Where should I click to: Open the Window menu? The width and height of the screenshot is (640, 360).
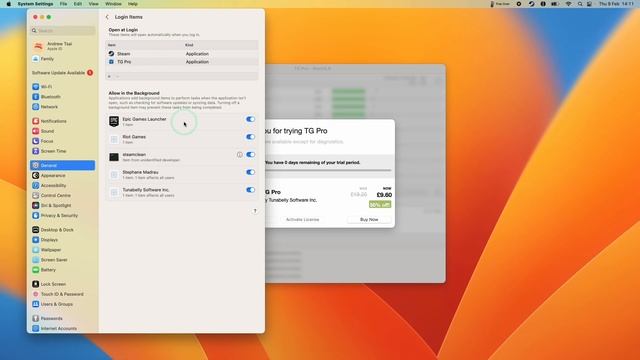click(x=113, y=4)
